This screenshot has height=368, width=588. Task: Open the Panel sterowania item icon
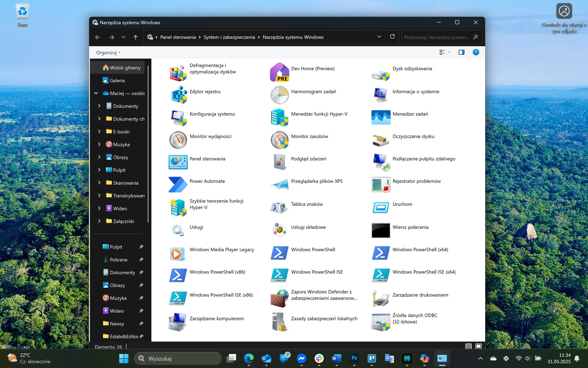coord(178,162)
